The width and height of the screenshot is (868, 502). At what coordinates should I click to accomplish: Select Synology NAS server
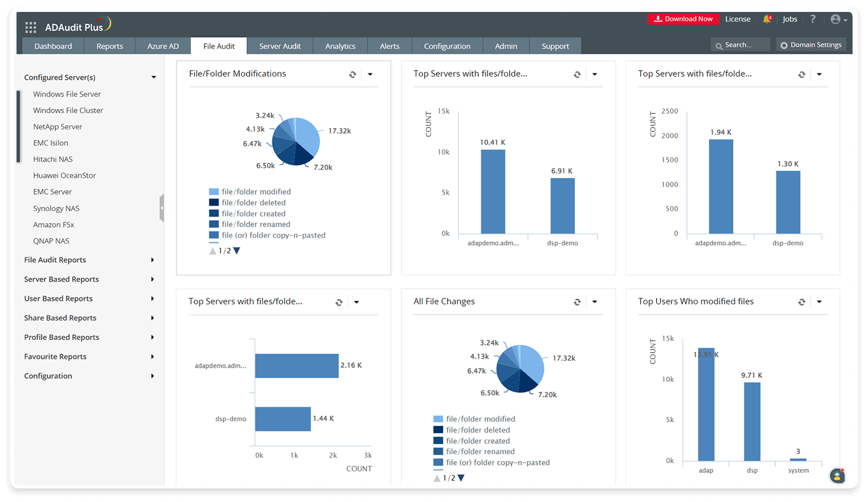(56, 208)
